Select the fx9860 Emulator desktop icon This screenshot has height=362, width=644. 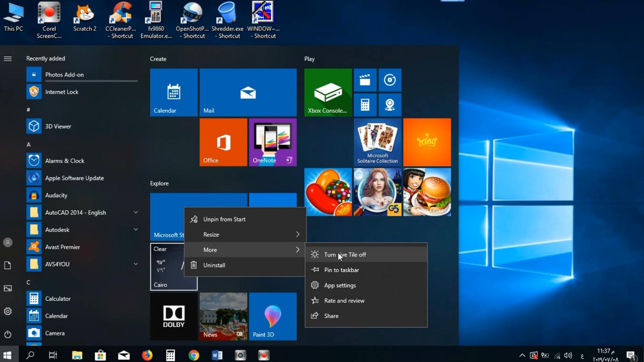[x=156, y=21]
